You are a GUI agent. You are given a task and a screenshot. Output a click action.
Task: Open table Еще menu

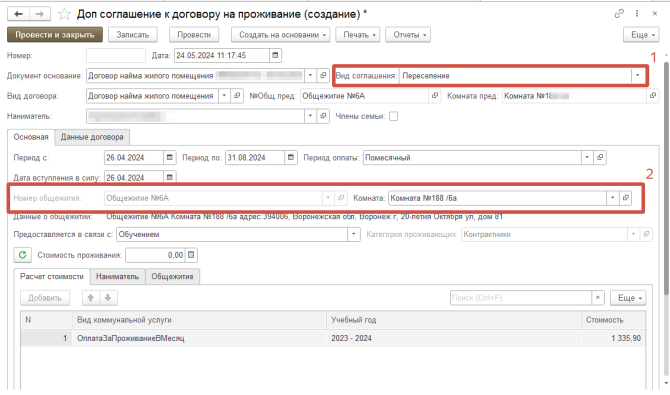628,298
